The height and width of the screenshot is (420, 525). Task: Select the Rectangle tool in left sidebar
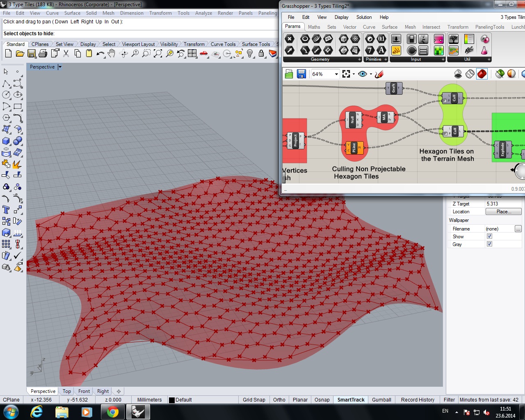click(18, 106)
